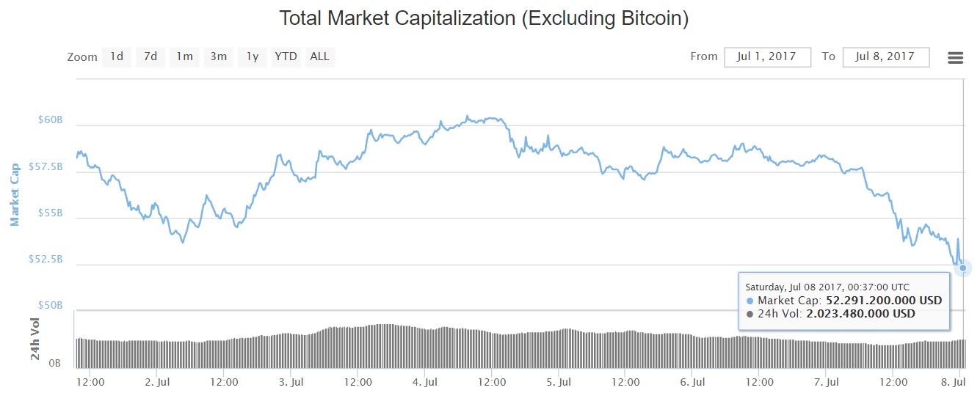The width and height of the screenshot is (980, 393).
Task: Open the chart hamburger context menu
Action: pos(955,58)
